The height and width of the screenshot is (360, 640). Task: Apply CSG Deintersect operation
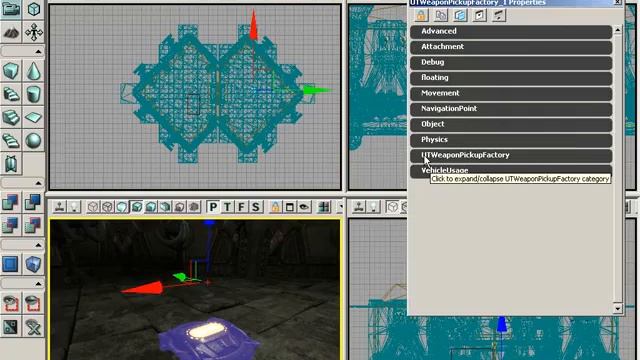[33, 225]
